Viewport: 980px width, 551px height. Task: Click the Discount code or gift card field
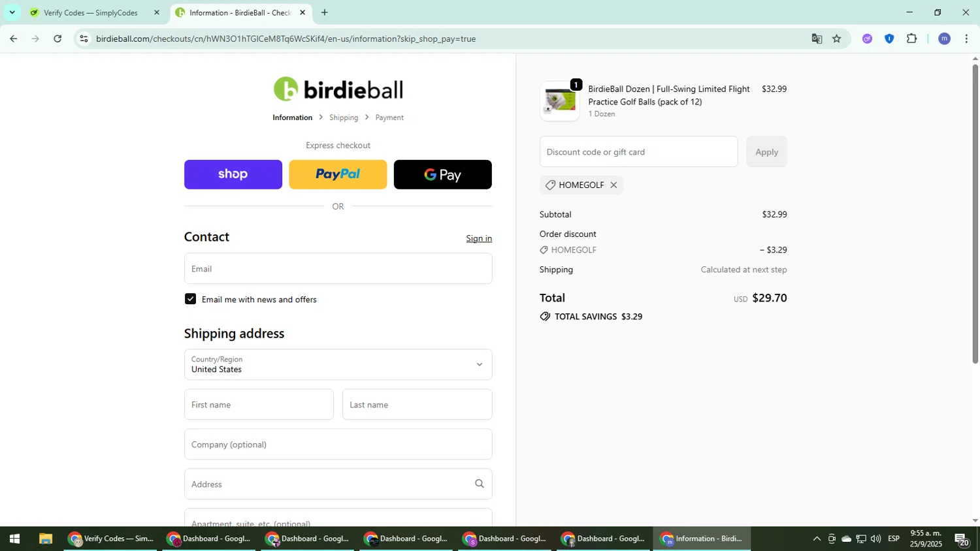pos(638,151)
